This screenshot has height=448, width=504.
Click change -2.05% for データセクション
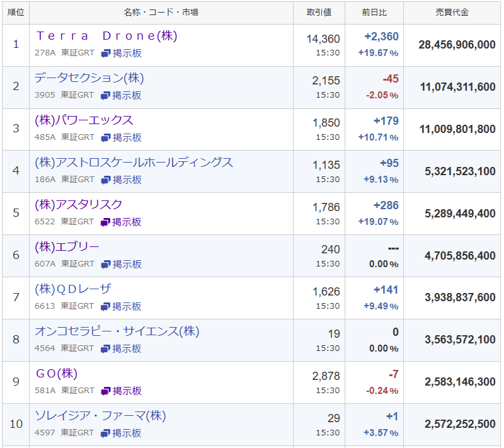tap(382, 95)
